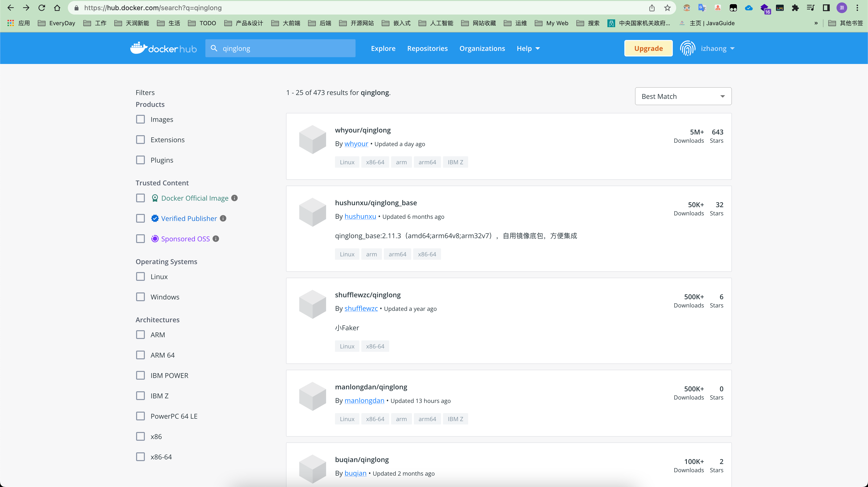Open the browser extensions puzzle icon
The image size is (868, 487).
[x=795, y=8]
